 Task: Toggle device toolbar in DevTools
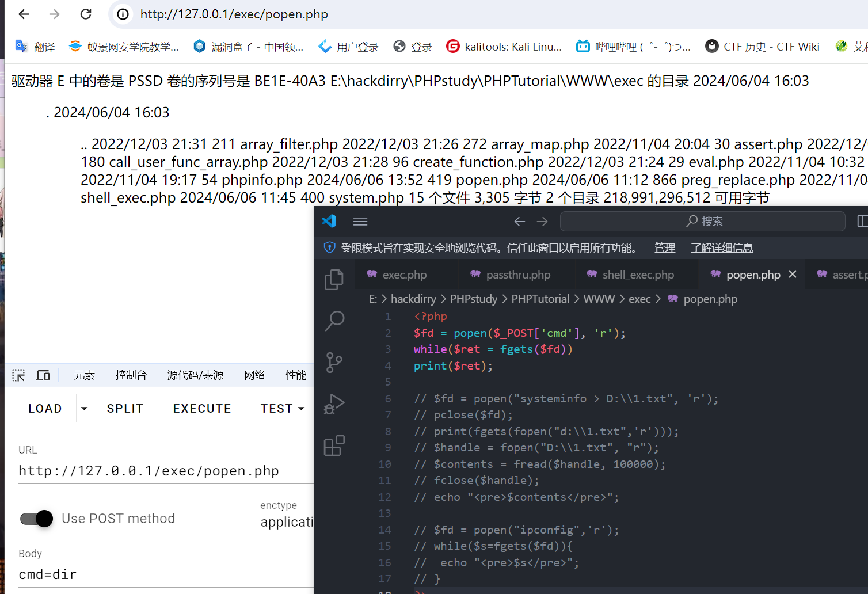(43, 375)
